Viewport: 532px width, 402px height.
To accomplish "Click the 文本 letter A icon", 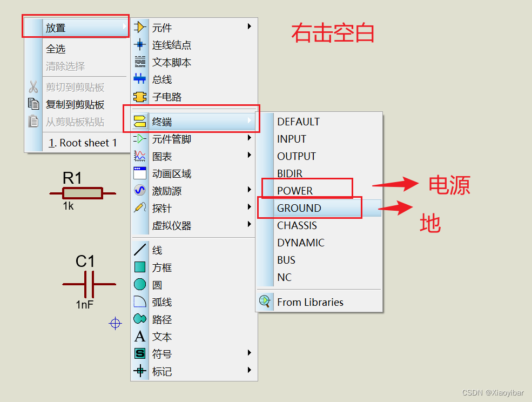I will point(140,337).
